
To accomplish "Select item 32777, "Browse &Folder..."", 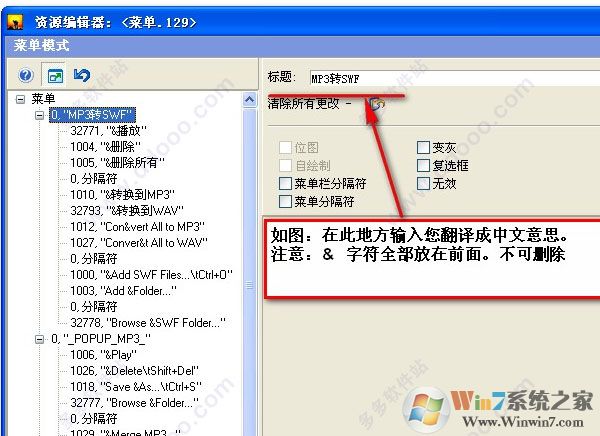I will point(134,403).
